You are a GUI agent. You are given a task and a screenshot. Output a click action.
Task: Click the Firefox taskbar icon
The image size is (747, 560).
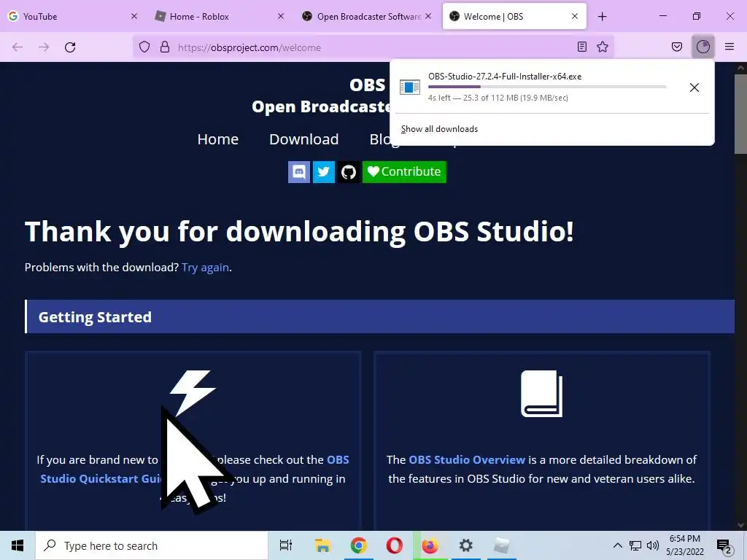pos(430,545)
